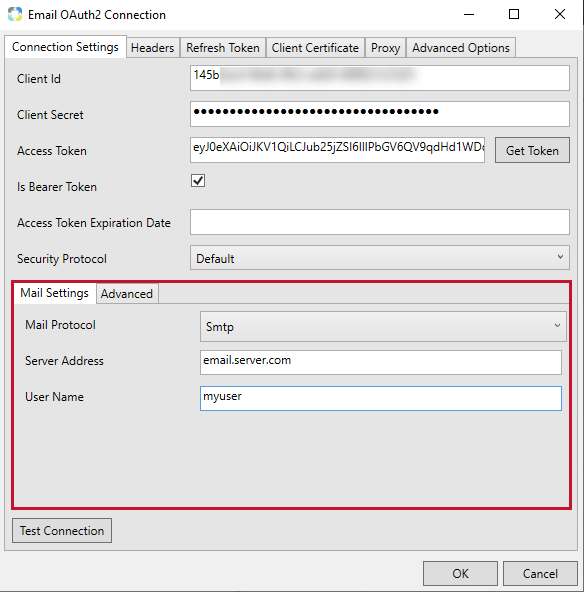
Task: Cancel the connection dialog
Action: [x=540, y=574]
